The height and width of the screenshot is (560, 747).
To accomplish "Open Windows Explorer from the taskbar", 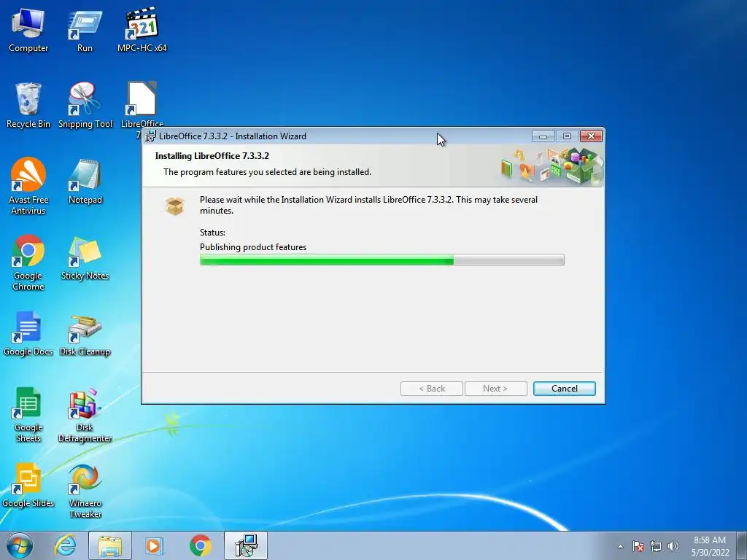I will pyautogui.click(x=109, y=545).
